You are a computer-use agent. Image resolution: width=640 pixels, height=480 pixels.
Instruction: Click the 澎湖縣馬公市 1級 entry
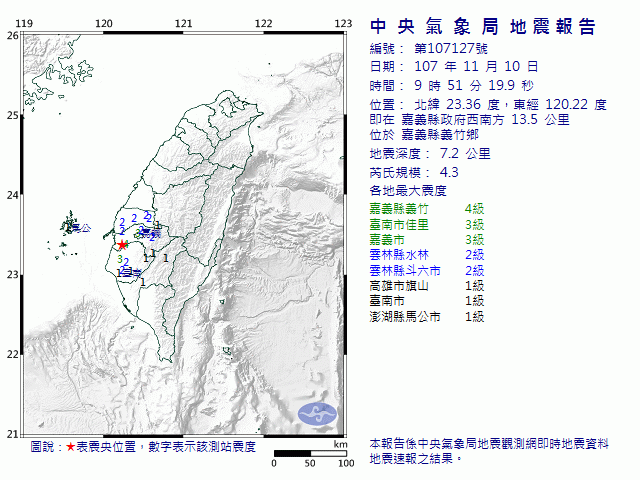tap(427, 317)
